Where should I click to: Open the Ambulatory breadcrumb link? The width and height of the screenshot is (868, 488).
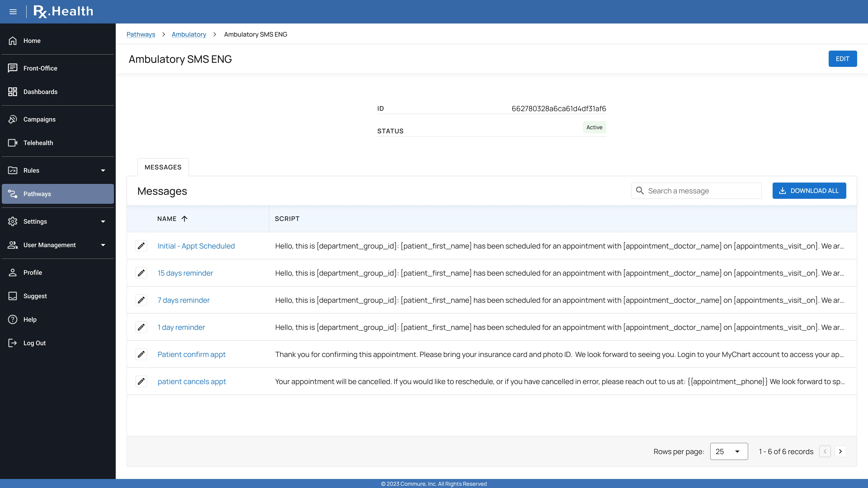(189, 34)
